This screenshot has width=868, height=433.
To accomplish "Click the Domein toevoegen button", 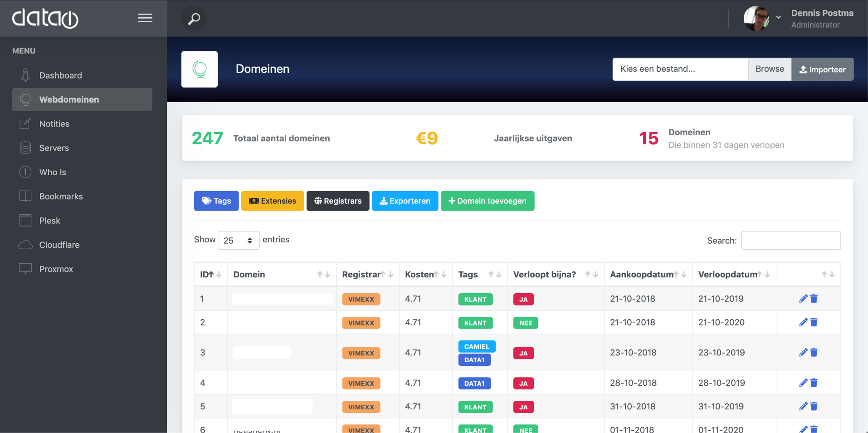I will 487,201.
